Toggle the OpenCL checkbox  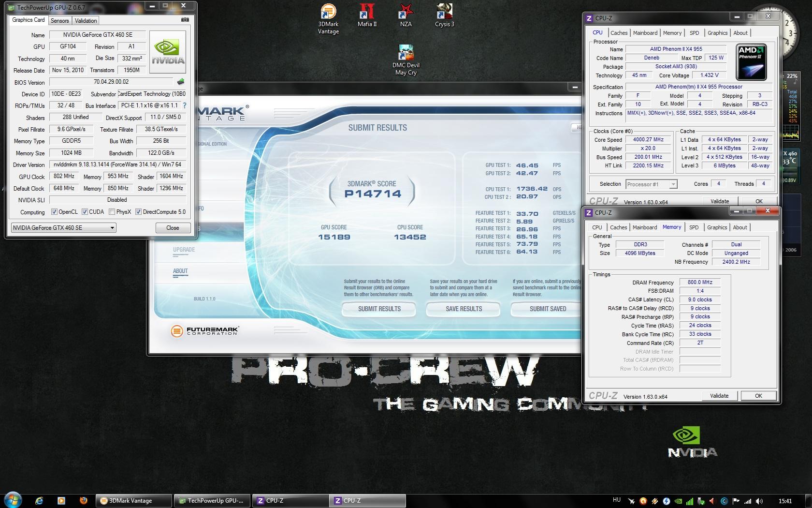coord(54,212)
